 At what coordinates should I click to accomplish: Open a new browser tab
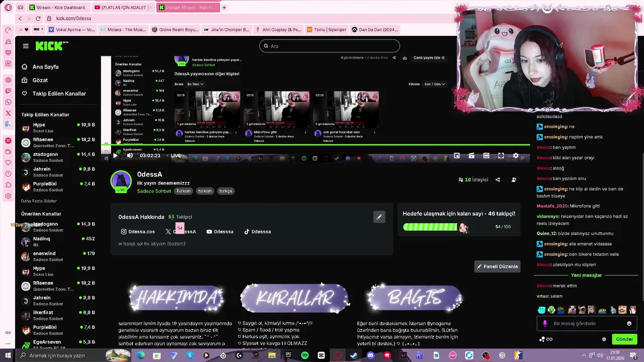224,8
